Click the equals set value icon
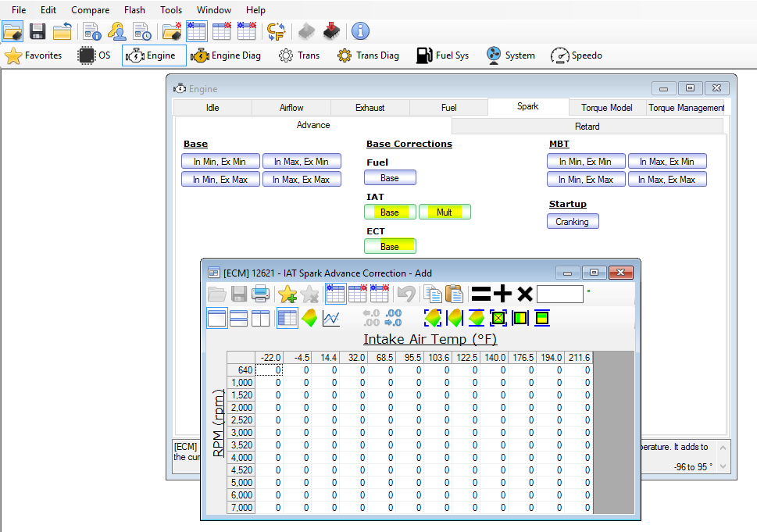Screen dimensions: 757x532 pos(481,294)
